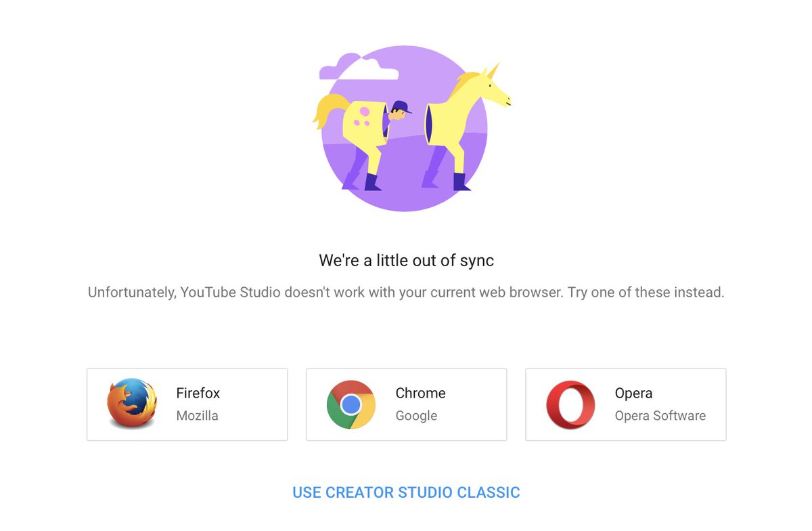Click the Opera Software publisher text
812x531 pixels.
pos(660,416)
